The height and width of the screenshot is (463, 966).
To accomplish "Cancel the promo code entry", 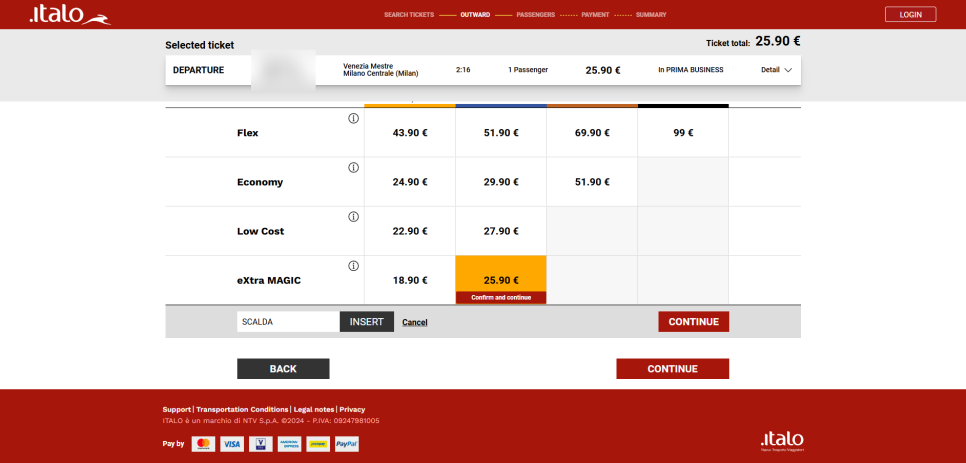I will [415, 322].
